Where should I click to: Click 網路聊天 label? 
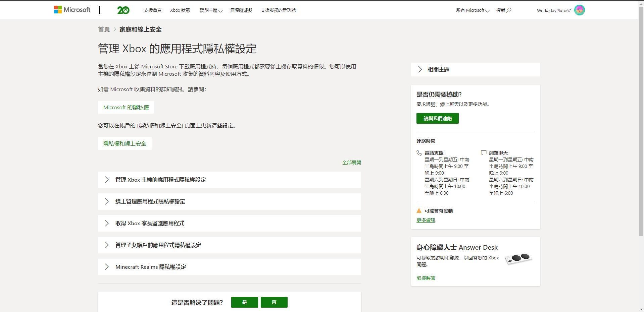tap(498, 153)
